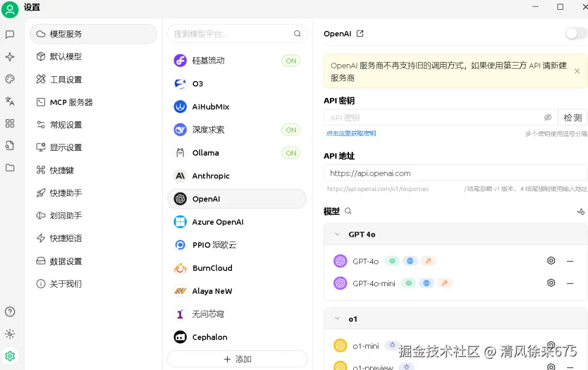Open settings for GPT-4o-mini model
This screenshot has height=370, width=588.
point(551,282)
